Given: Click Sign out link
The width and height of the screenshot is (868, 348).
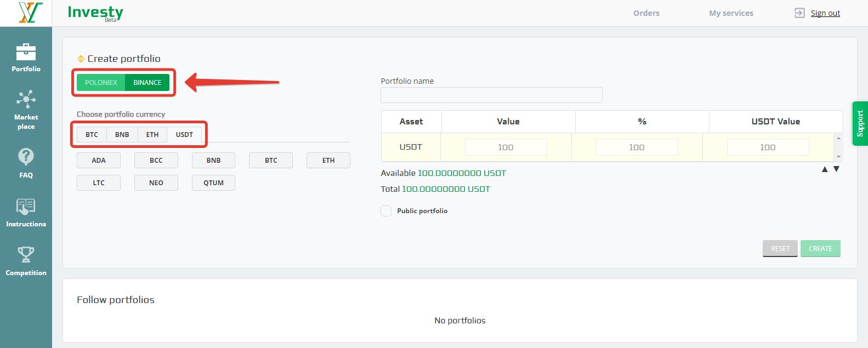Looking at the screenshot, I should [x=825, y=13].
